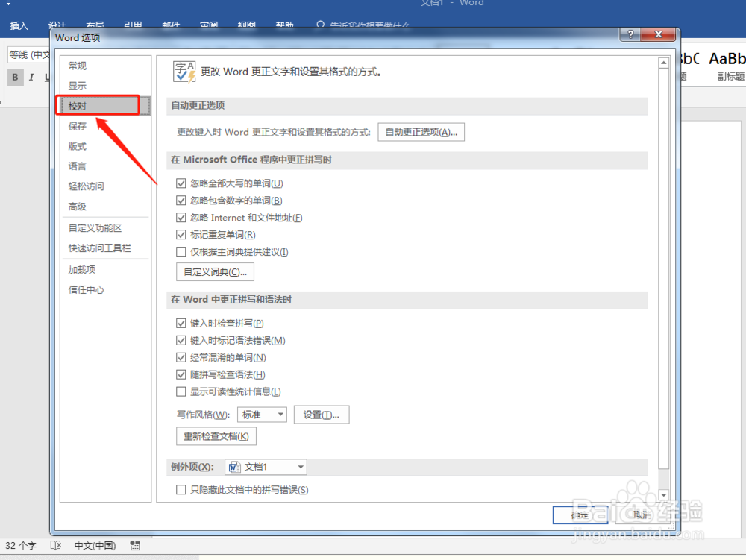Select 语言 in options sidebar

(104, 166)
